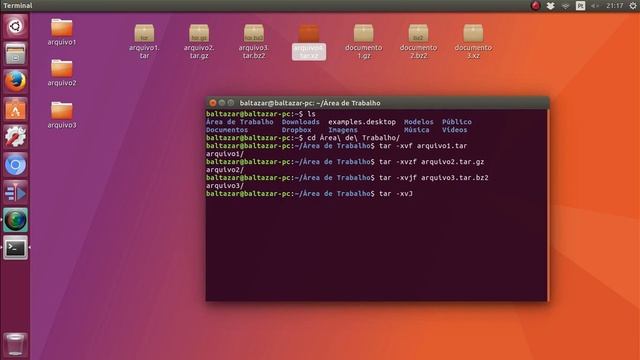Select arquivo2.tar.gz archive on desktop

tap(199, 42)
